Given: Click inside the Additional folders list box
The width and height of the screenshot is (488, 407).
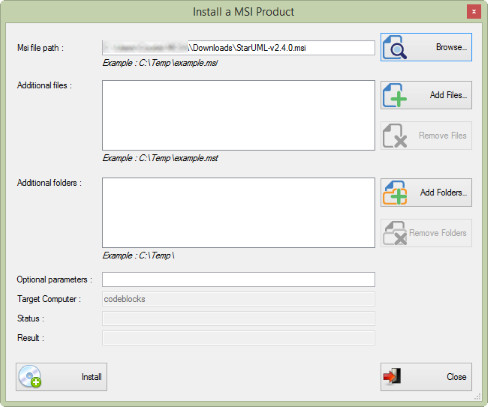Looking at the screenshot, I should [238, 213].
